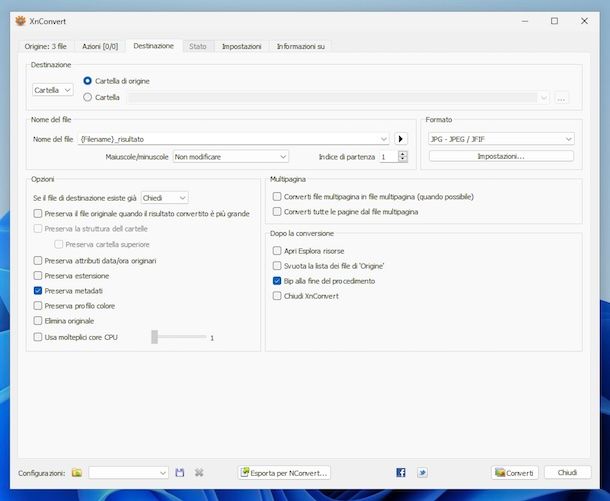
Task: Open the Facebook share icon
Action: [401, 473]
